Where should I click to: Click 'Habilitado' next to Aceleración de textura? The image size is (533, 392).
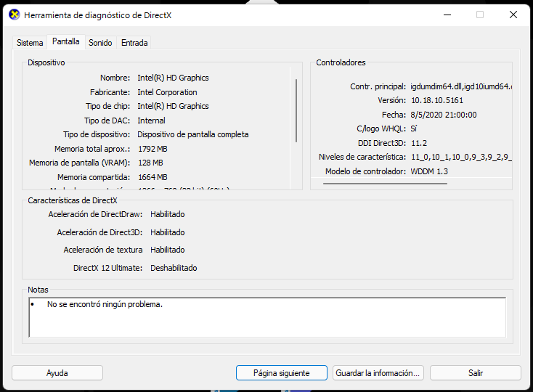tap(168, 250)
